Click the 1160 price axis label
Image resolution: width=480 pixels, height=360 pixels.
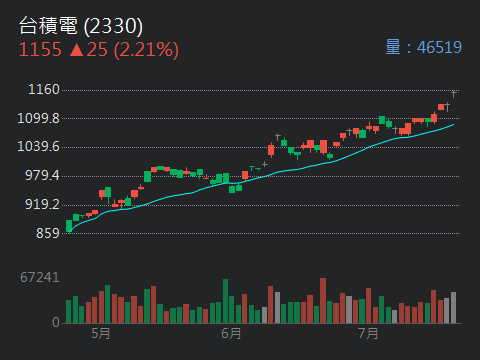point(44,89)
